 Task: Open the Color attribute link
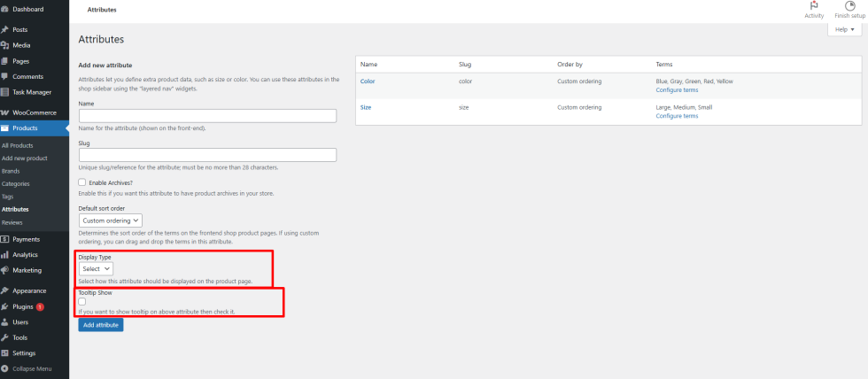tap(368, 81)
